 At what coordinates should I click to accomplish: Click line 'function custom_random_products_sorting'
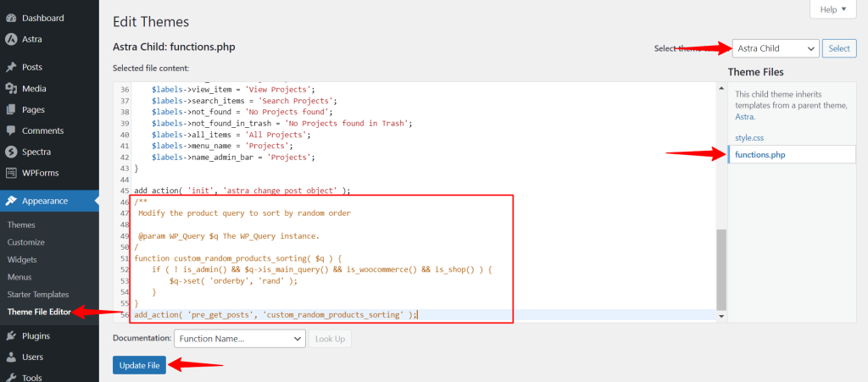238,258
